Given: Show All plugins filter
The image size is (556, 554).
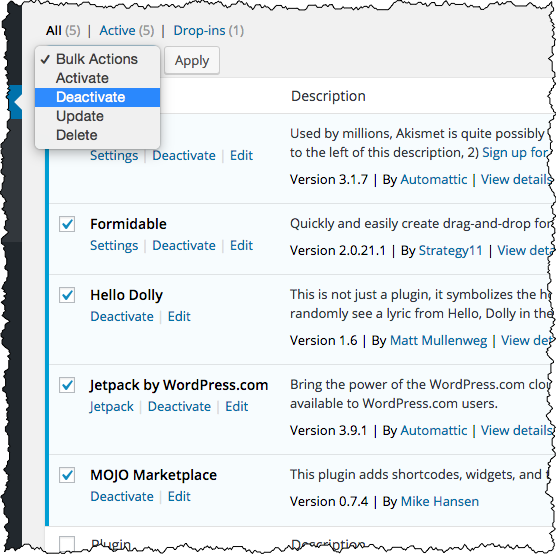Looking at the screenshot, I should [54, 31].
